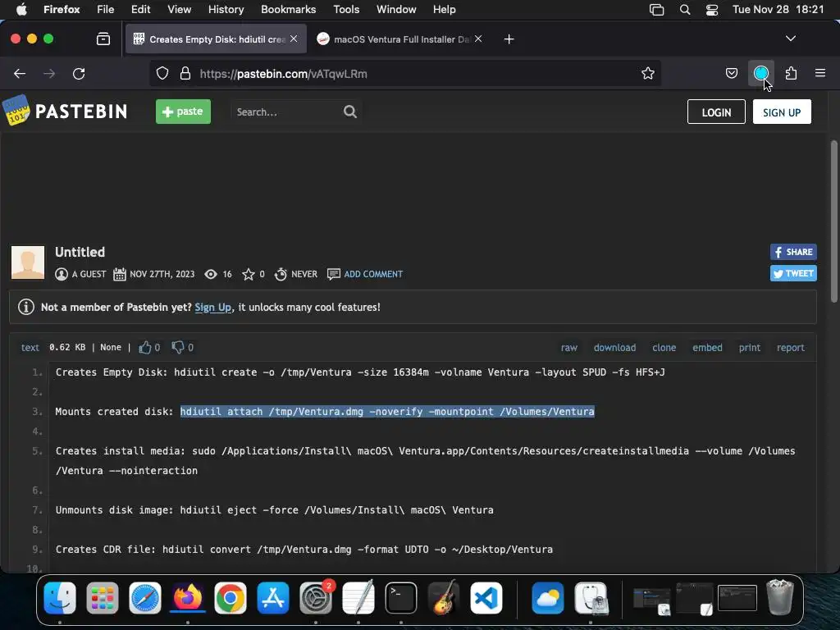Dislike the paste with thumbs down
Viewport: 840px width, 630px height.
coord(177,347)
